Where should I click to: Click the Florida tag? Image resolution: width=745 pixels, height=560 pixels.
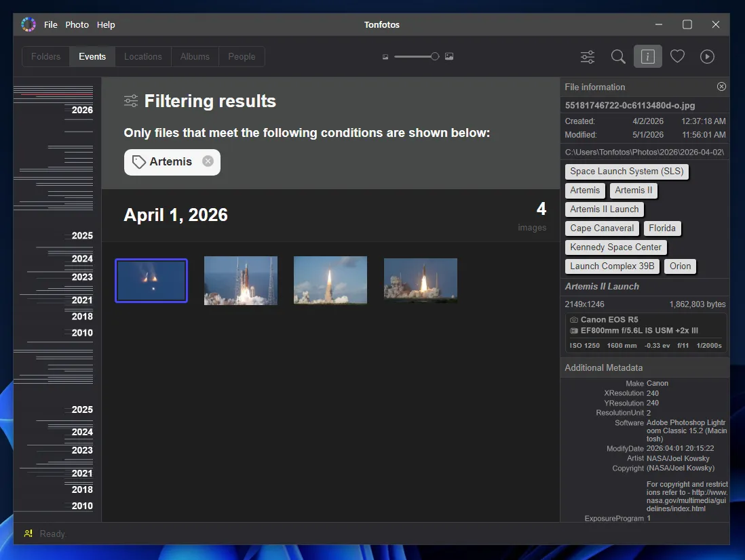tap(662, 228)
